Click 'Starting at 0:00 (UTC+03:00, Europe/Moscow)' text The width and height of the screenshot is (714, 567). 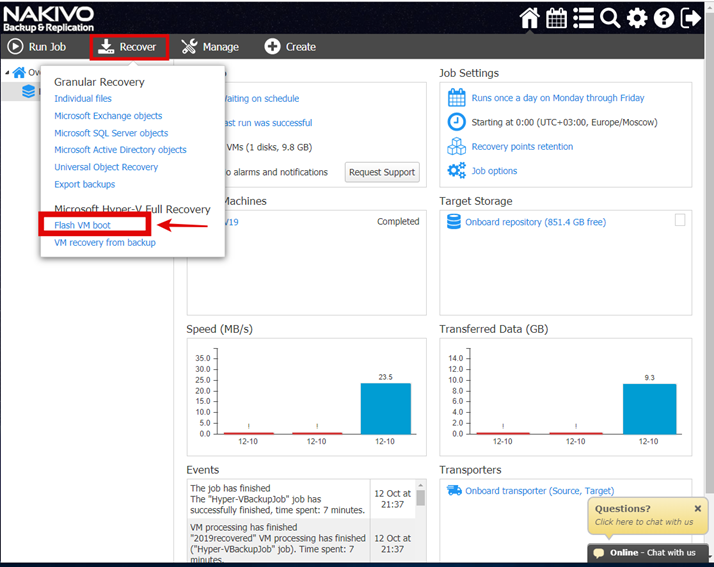(564, 122)
